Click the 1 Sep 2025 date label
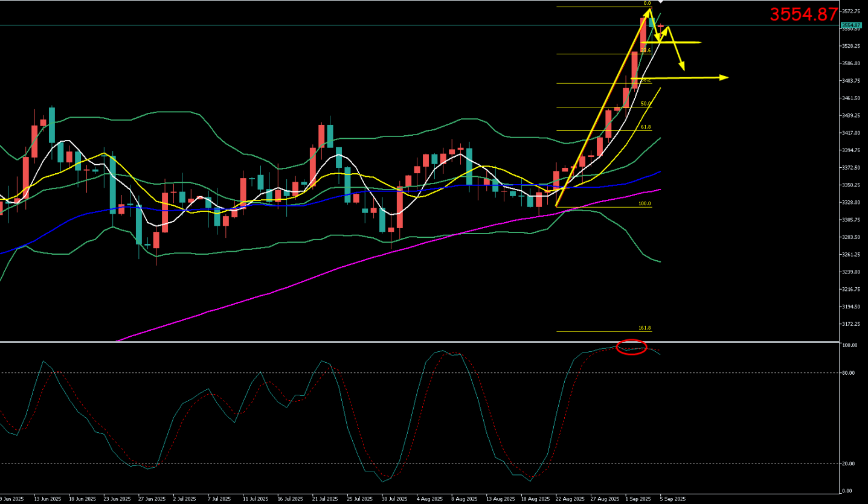868x504 pixels. [x=637, y=499]
